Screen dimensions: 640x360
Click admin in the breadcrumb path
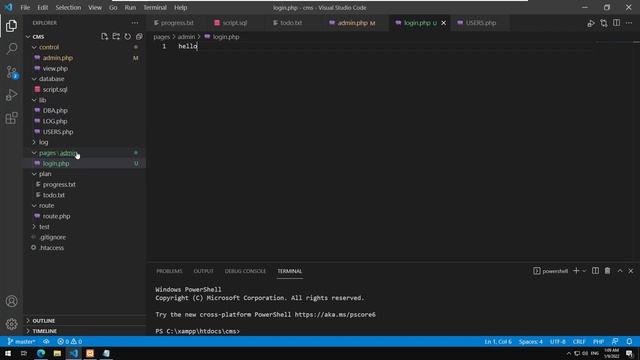coord(186,37)
